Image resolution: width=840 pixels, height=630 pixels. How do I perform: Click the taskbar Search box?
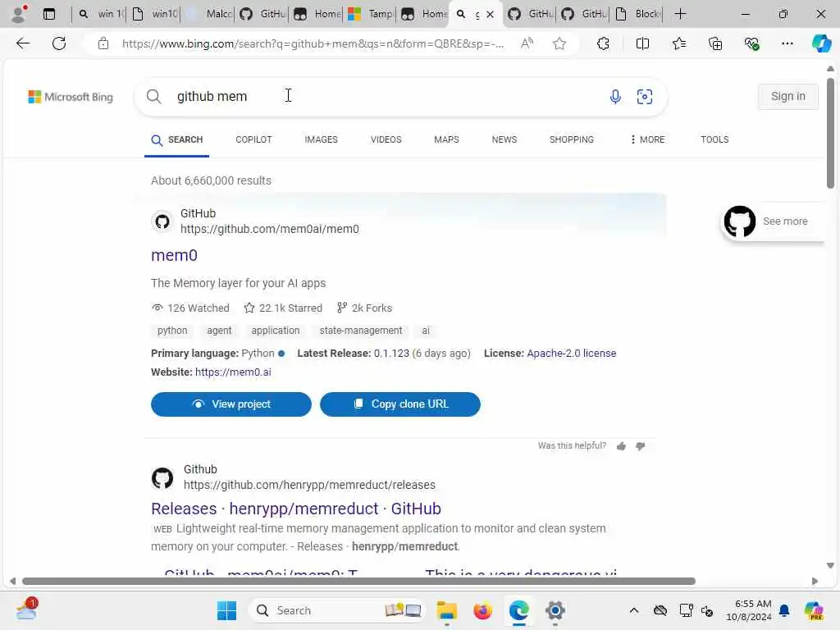(x=337, y=610)
